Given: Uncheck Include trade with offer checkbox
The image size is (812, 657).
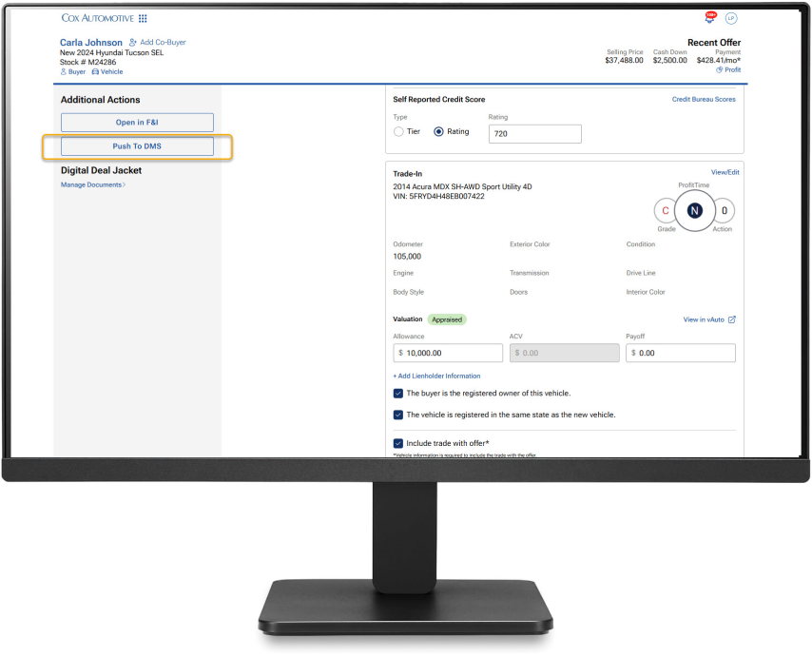Looking at the screenshot, I should 398,443.
